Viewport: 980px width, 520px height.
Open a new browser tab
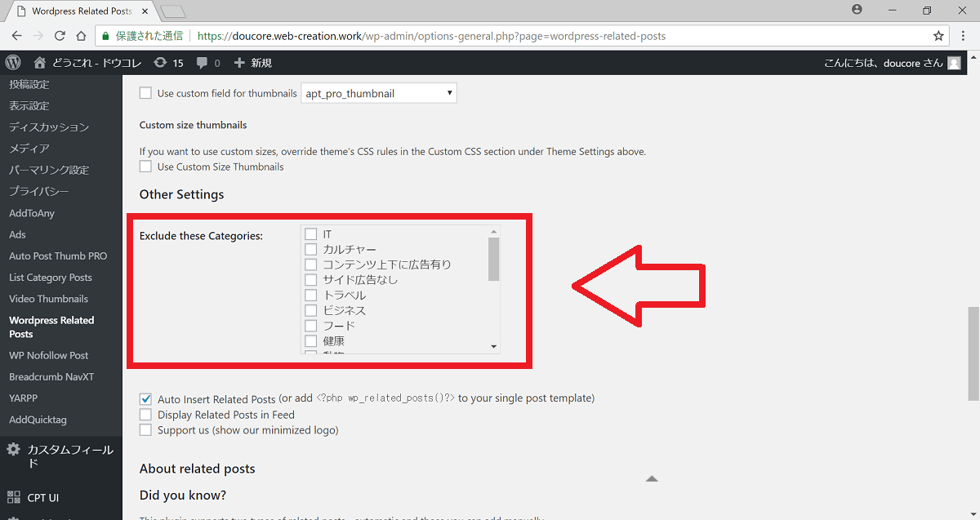(173, 11)
